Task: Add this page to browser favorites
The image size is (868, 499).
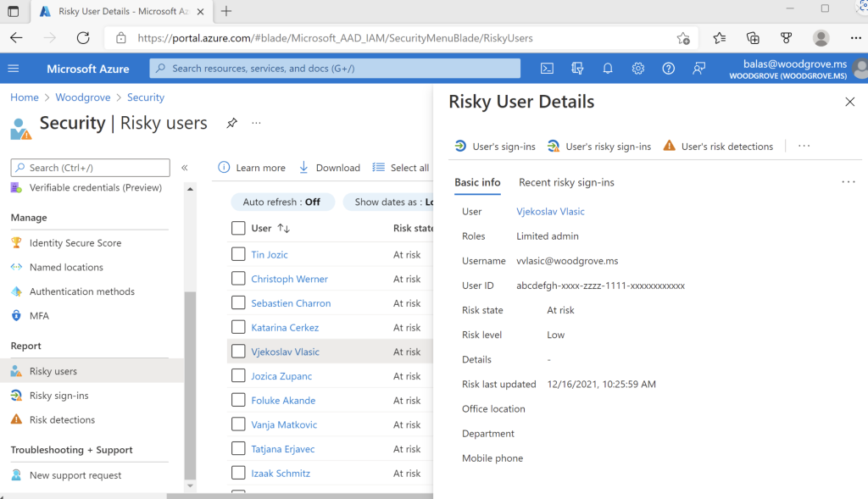Action: click(x=684, y=38)
